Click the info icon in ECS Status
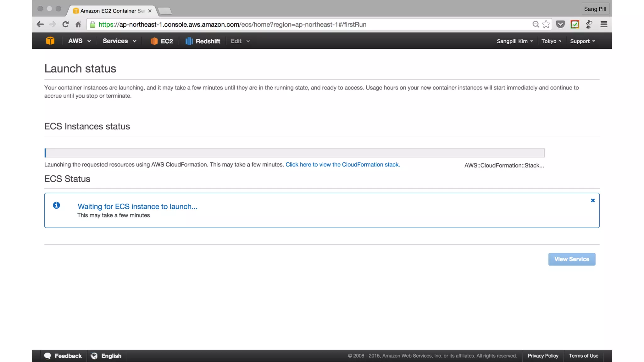Screen dimensions: 644x362 click(57, 206)
